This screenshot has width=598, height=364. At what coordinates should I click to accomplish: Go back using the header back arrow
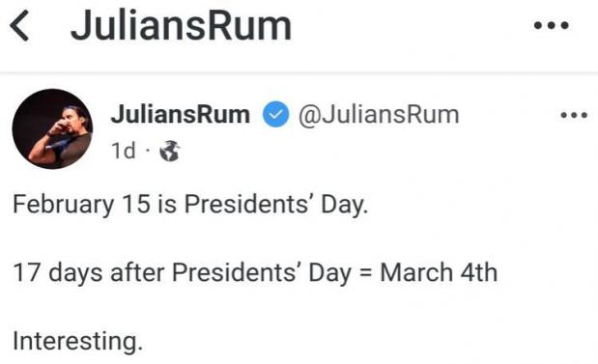click(19, 25)
